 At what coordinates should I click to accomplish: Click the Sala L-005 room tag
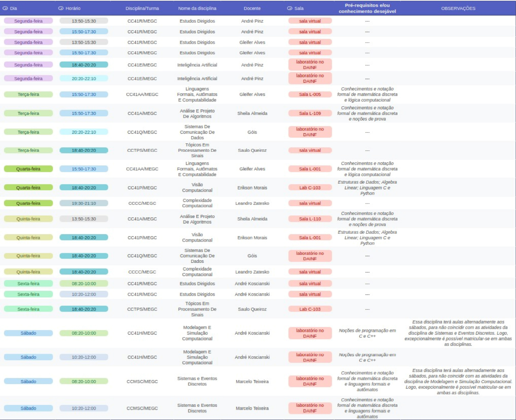(310, 94)
